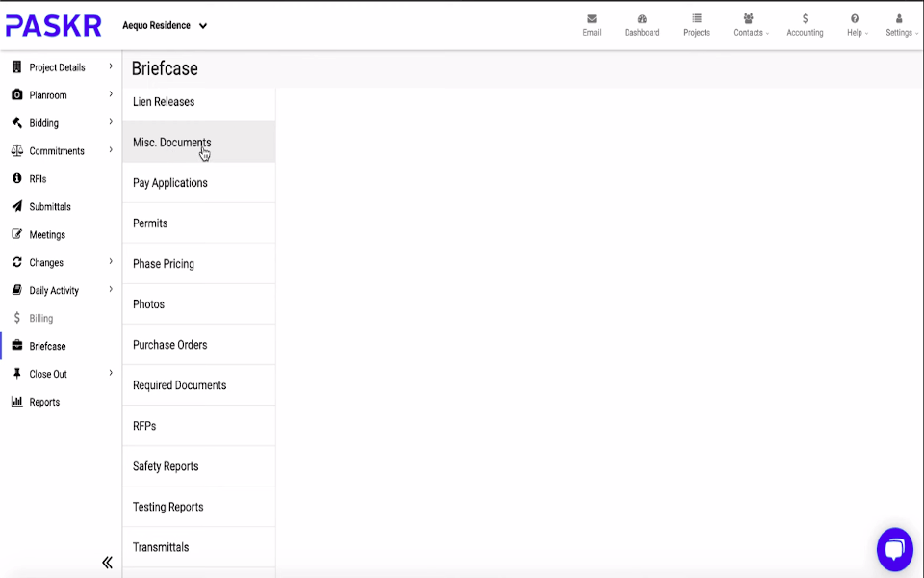924x578 pixels.
Task: Open the Dashboard gauge icon
Action: (642, 19)
